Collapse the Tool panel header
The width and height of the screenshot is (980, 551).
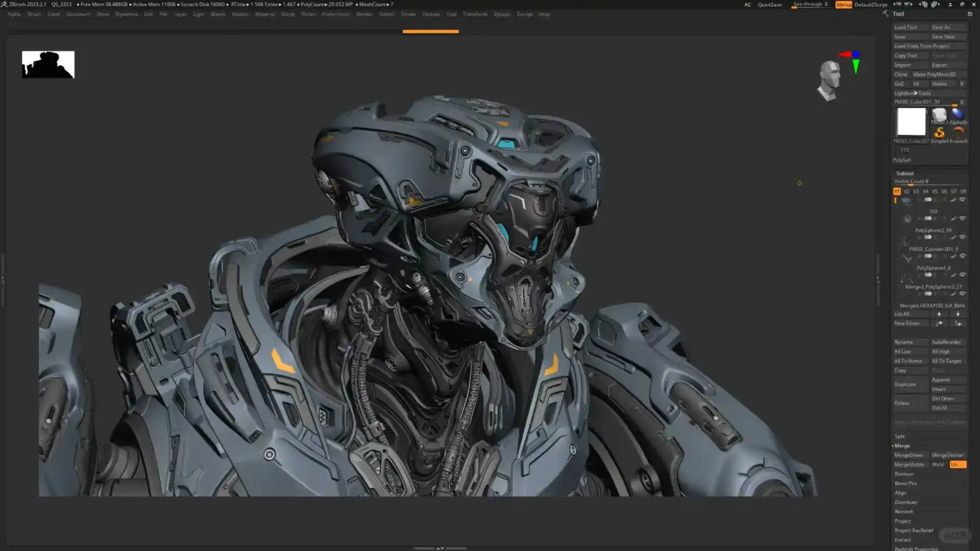click(x=898, y=14)
